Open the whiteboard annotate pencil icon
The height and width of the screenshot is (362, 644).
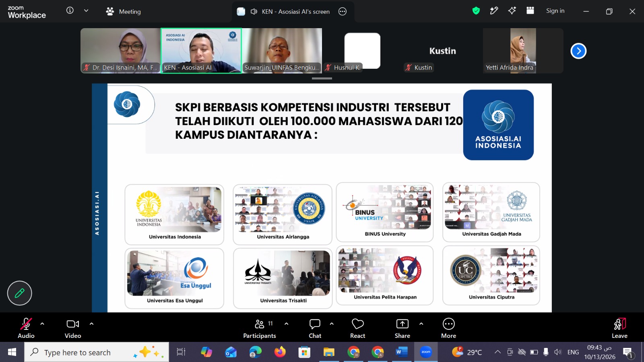click(x=494, y=11)
